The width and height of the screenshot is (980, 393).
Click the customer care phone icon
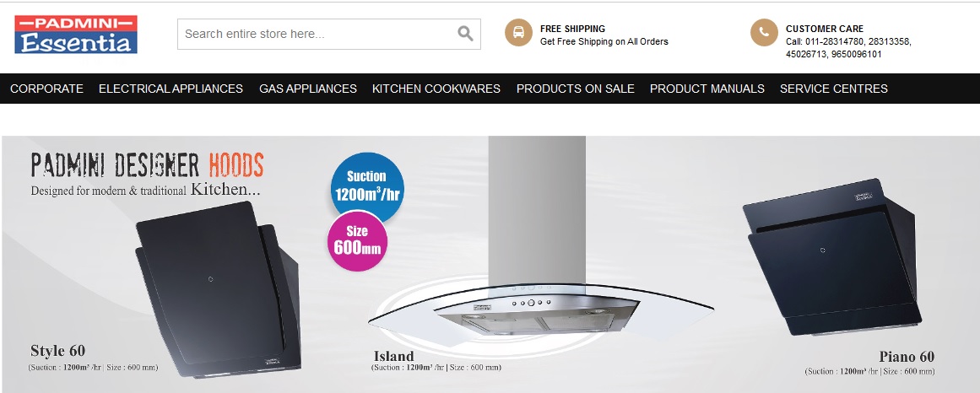pyautogui.click(x=764, y=33)
